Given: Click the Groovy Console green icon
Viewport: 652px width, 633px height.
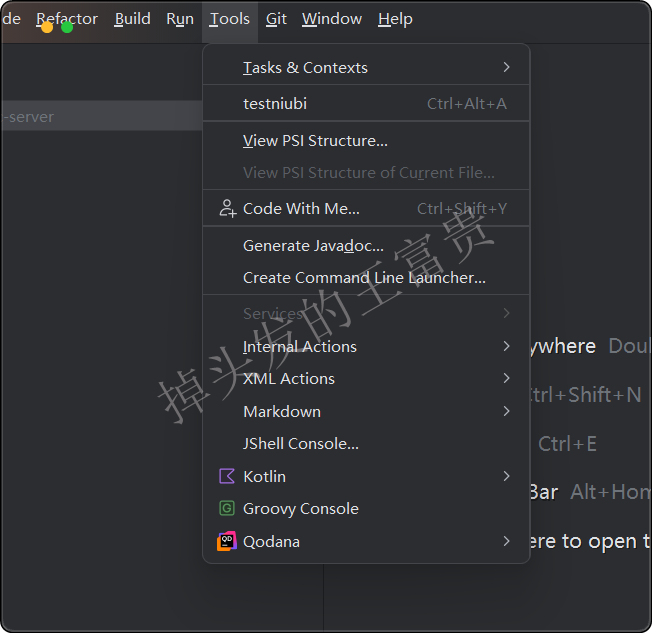Looking at the screenshot, I should click(227, 508).
